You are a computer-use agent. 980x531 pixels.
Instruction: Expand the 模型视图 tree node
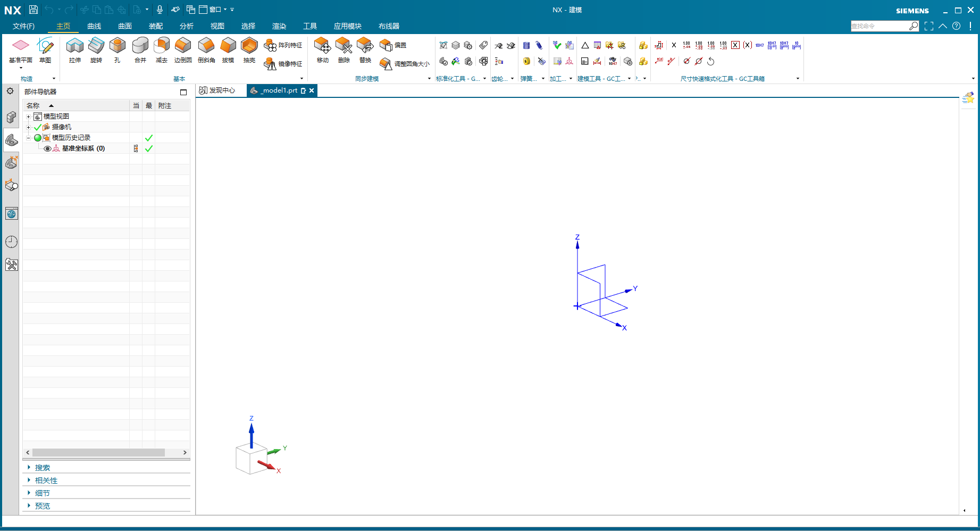pyautogui.click(x=28, y=117)
